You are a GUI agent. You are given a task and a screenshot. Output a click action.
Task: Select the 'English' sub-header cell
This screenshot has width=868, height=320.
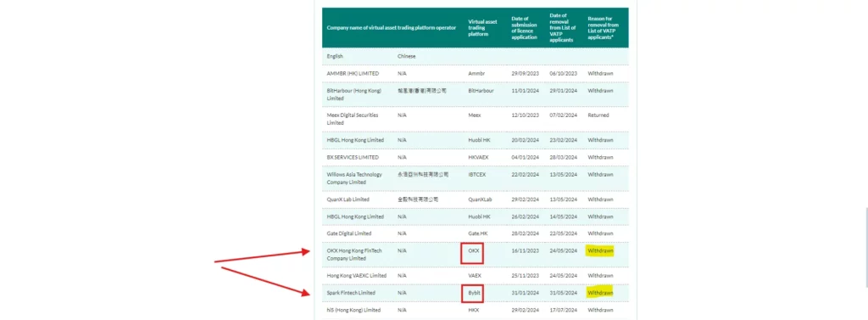[x=335, y=56]
